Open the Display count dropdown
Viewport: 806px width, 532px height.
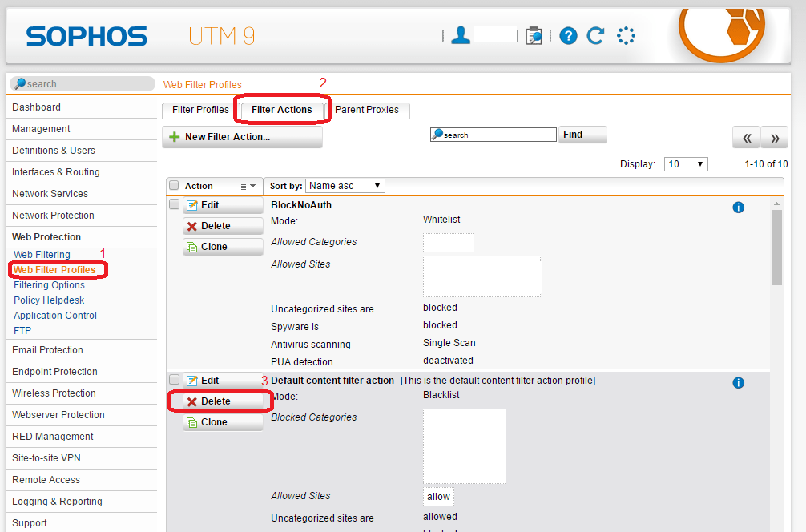(x=686, y=164)
